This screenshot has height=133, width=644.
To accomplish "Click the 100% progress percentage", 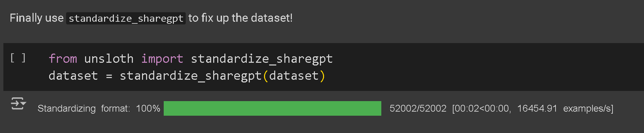I will point(148,109).
